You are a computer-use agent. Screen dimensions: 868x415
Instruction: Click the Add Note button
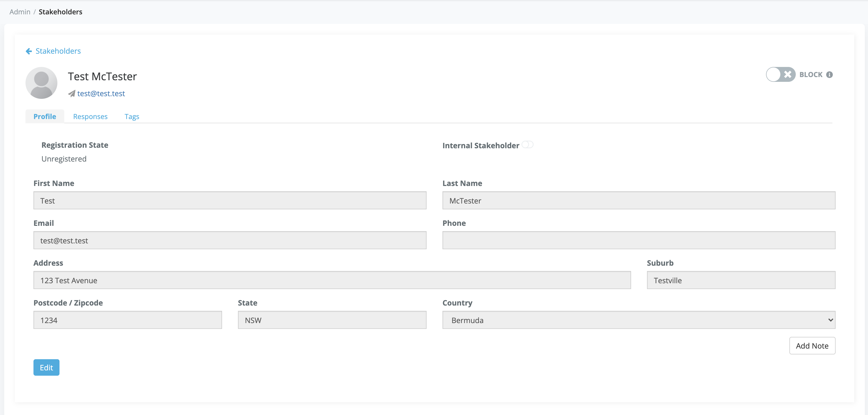812,346
